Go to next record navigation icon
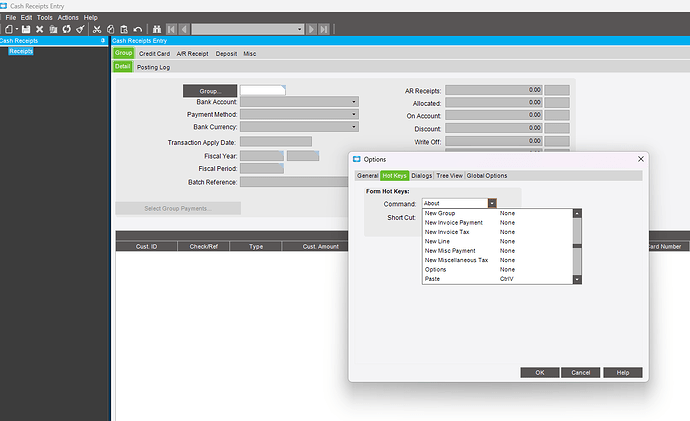This screenshot has height=421, width=690. point(311,29)
